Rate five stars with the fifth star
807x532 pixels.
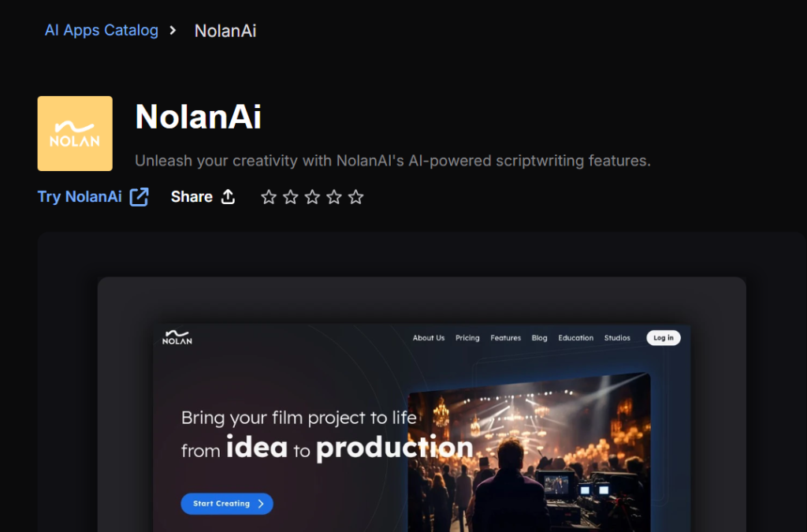coord(355,197)
